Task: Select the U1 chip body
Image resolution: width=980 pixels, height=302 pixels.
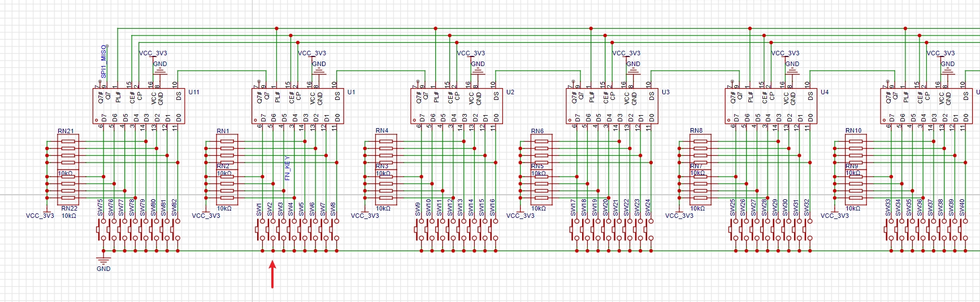Action: [298, 106]
